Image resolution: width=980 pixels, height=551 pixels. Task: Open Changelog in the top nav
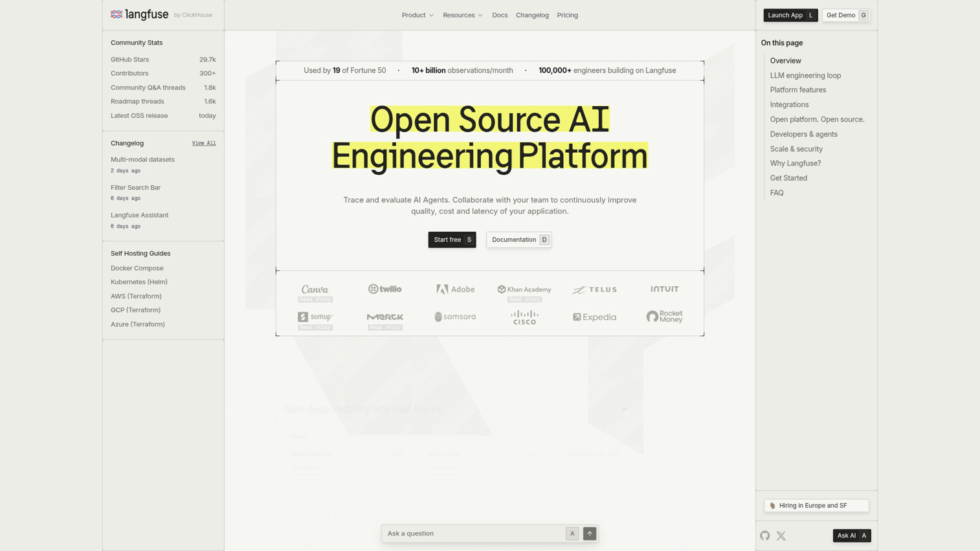click(532, 15)
